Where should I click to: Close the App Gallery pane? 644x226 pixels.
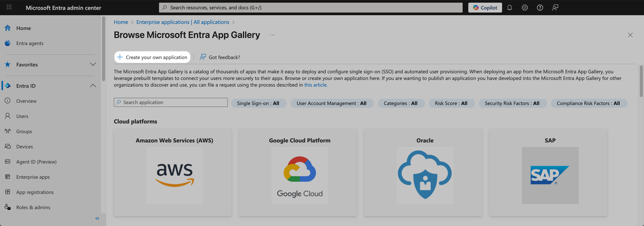point(630,35)
